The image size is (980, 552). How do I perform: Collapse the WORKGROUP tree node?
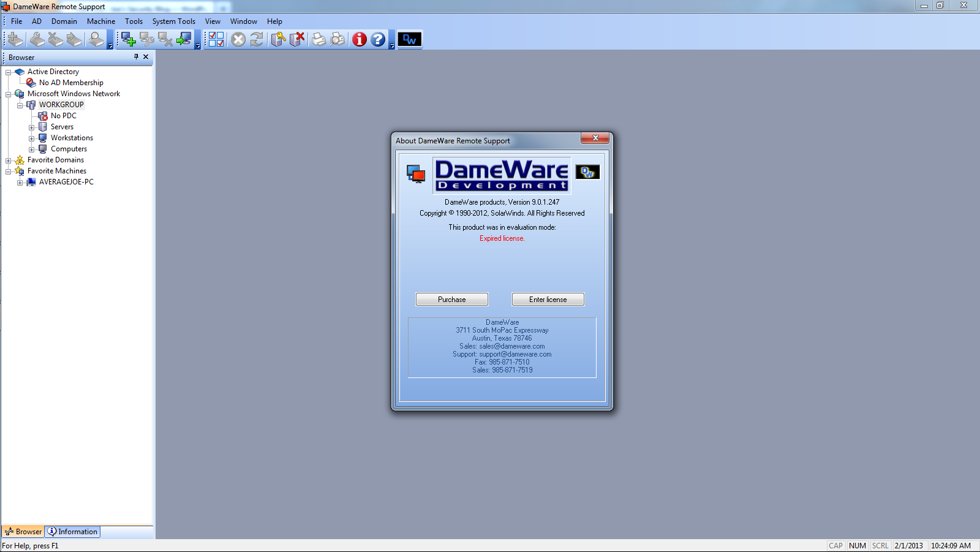tap(20, 105)
